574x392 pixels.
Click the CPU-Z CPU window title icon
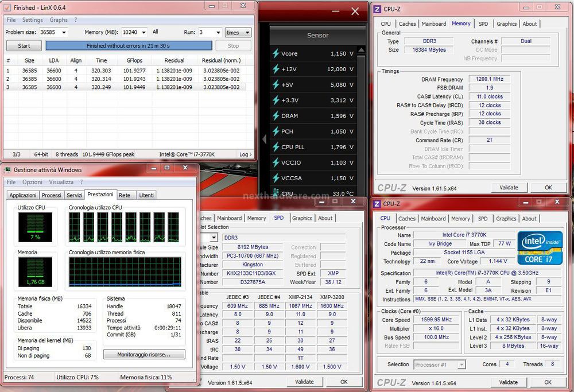tap(377, 204)
